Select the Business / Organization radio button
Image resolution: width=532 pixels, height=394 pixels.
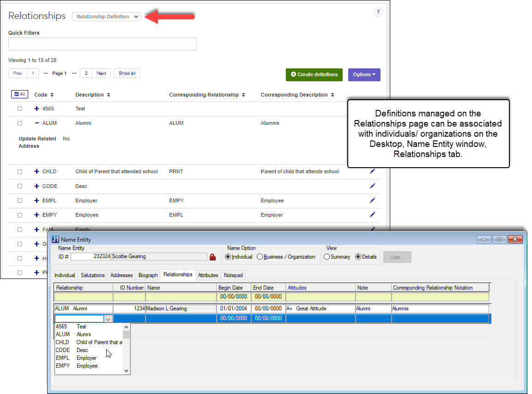tap(260, 257)
